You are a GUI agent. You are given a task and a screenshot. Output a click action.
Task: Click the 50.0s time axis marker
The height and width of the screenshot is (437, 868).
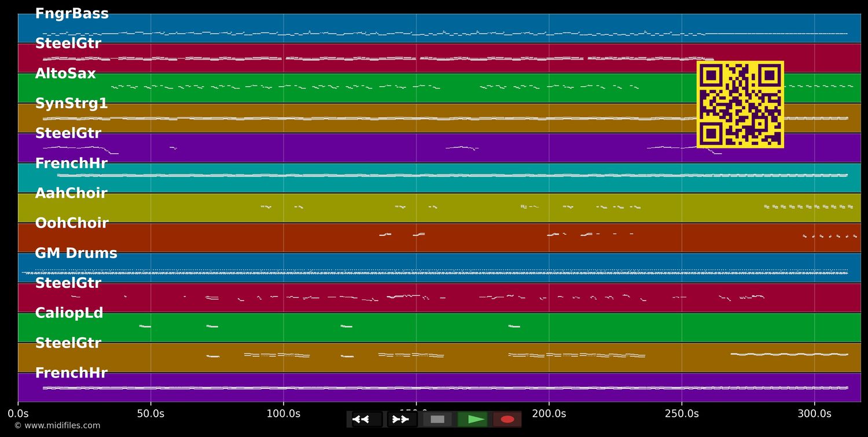150,414
